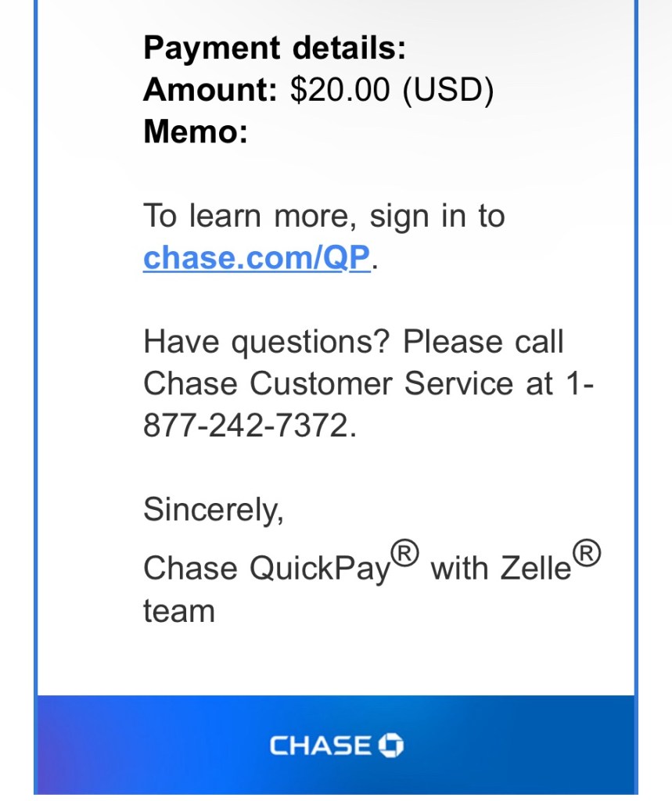Click the '(USD)' currency text

point(447,91)
